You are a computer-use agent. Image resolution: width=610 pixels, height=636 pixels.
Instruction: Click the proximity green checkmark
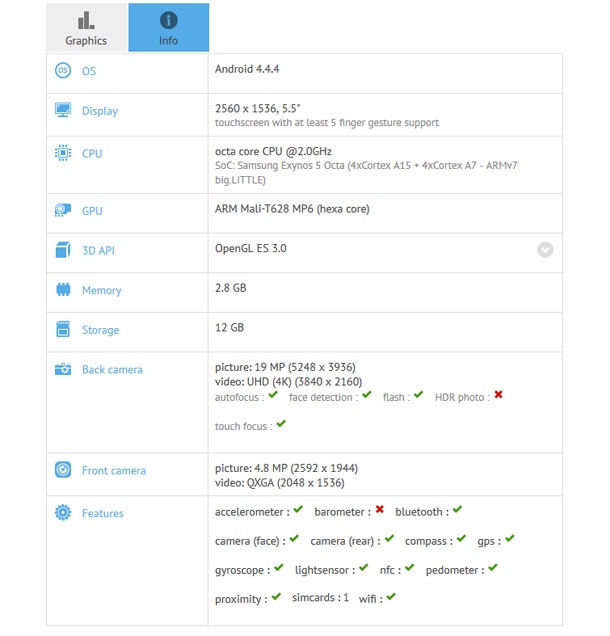click(x=276, y=597)
